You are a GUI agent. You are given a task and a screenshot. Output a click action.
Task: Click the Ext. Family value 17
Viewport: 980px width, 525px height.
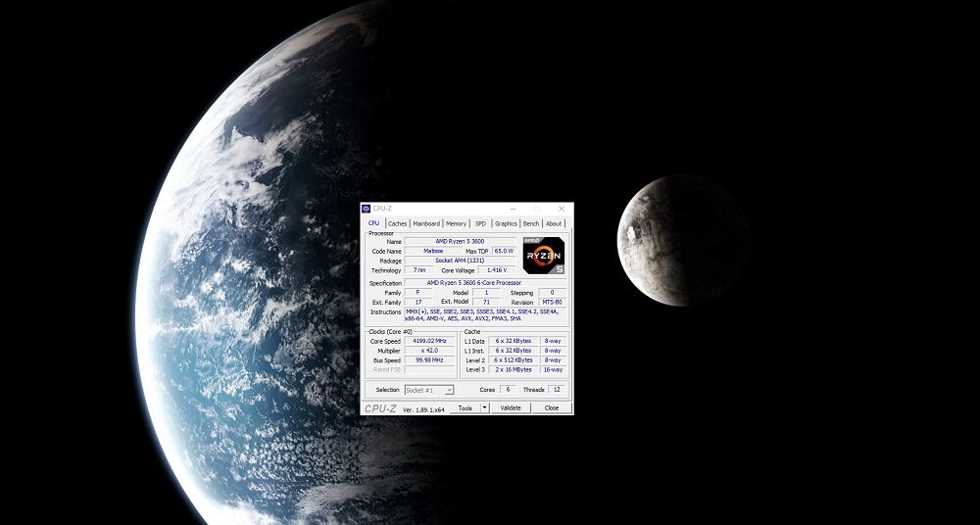pyautogui.click(x=418, y=302)
